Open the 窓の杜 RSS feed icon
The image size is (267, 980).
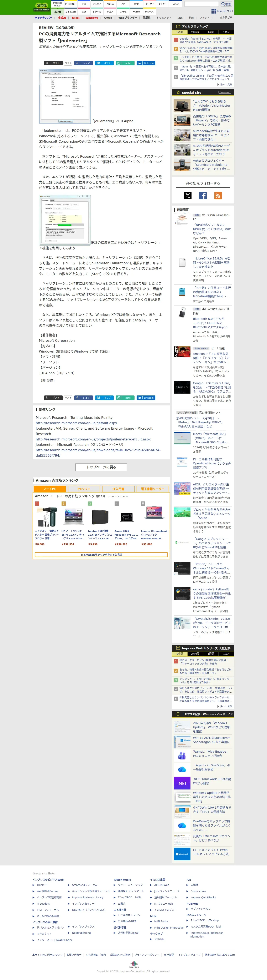pyautogui.click(x=218, y=196)
